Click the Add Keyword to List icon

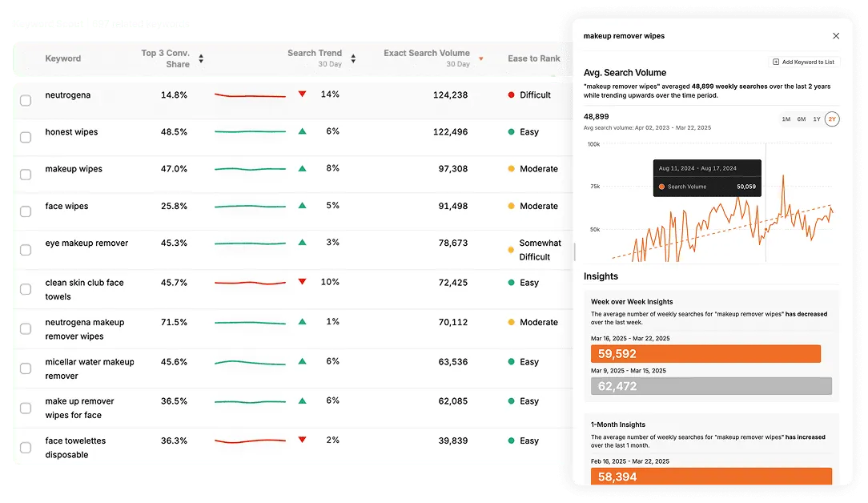[776, 62]
